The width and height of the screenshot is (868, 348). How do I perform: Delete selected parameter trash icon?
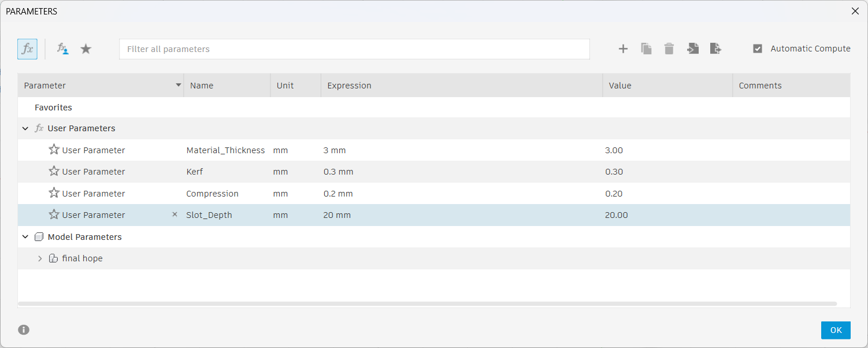(x=669, y=49)
